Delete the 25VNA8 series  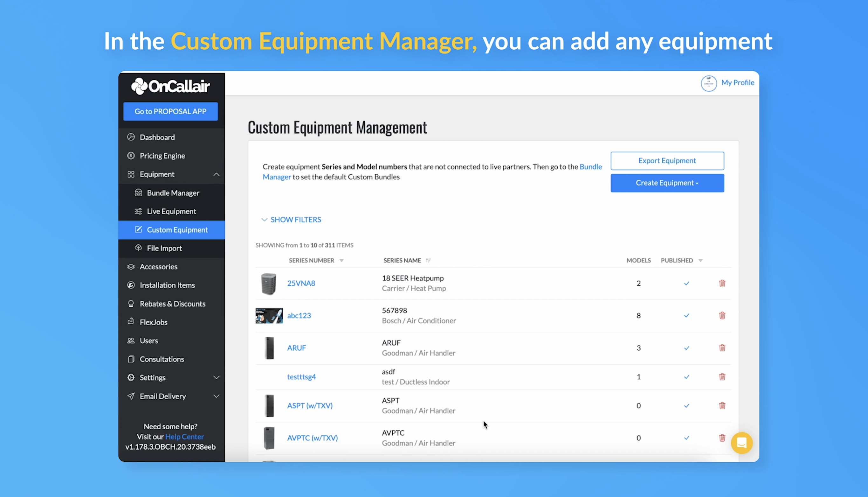(x=722, y=283)
